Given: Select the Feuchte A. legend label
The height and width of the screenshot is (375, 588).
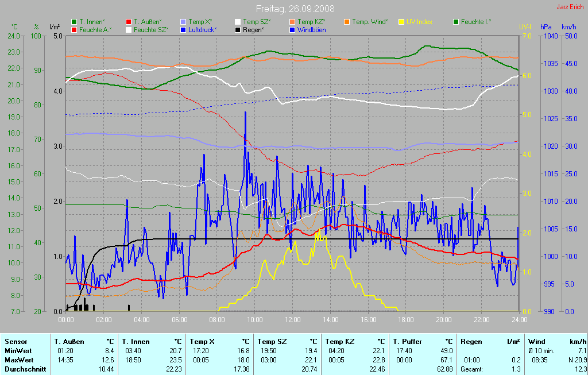Looking at the screenshot, I should (x=95, y=29).
